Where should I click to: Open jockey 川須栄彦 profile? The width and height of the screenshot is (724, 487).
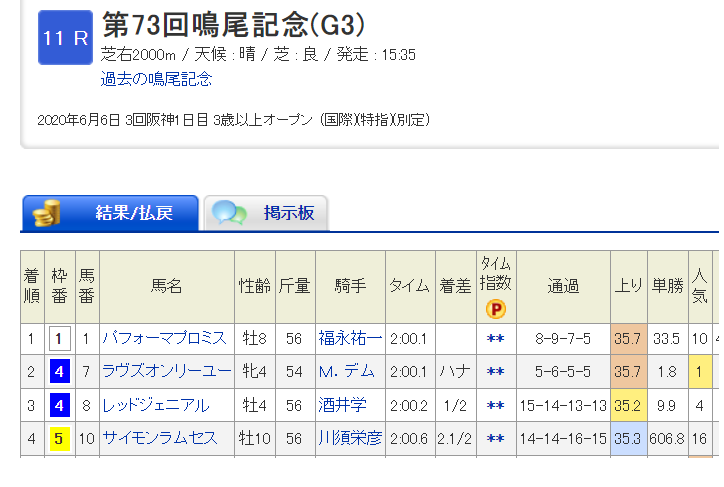(350, 438)
